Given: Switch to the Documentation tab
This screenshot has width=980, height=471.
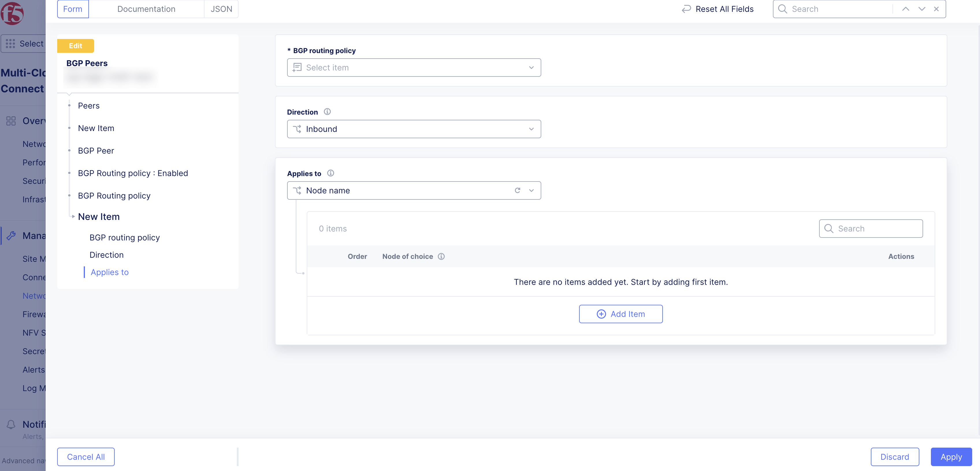Looking at the screenshot, I should coord(146,9).
